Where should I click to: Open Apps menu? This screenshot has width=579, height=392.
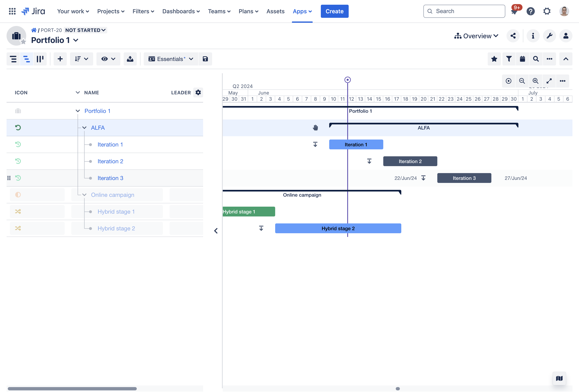tap(302, 11)
